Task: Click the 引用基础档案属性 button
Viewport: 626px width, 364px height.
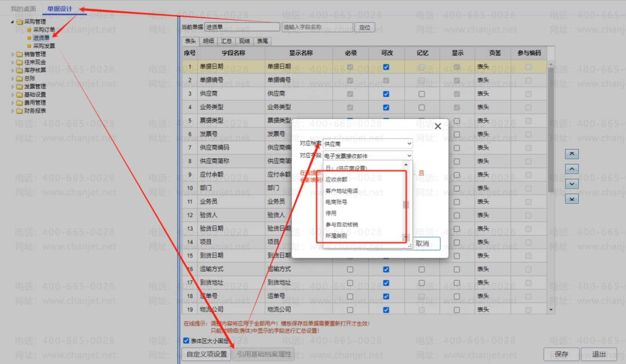Action: point(263,354)
